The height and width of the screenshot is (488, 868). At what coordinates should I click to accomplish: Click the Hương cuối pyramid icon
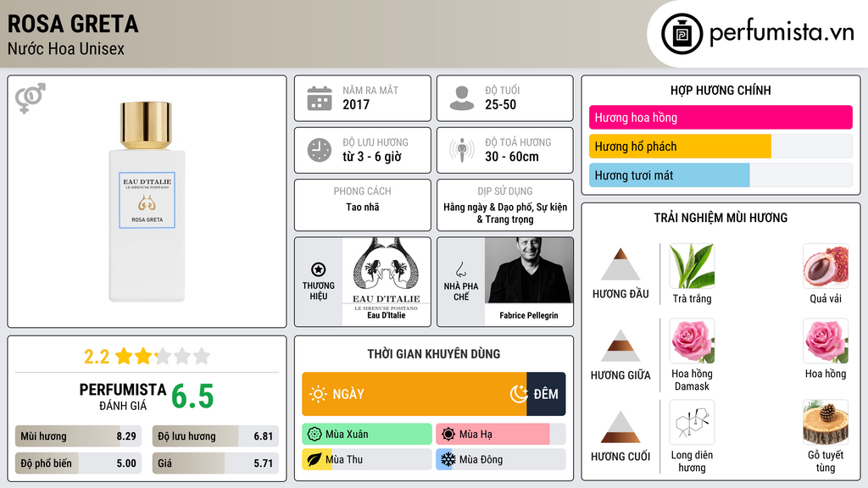(x=620, y=427)
